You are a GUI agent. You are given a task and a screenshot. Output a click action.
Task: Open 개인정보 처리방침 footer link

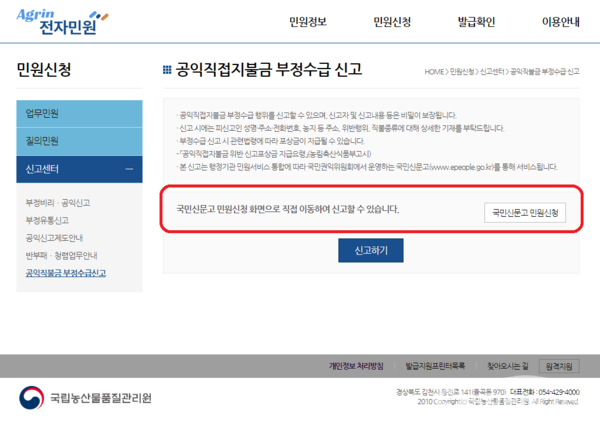[356, 366]
